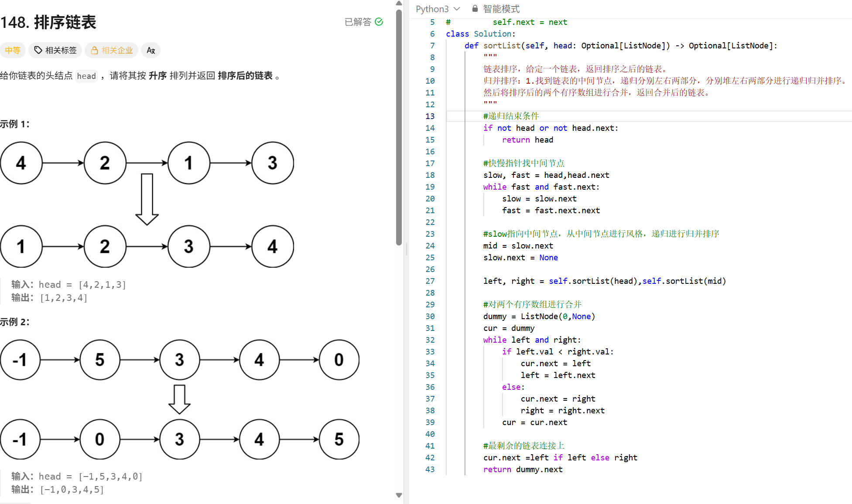852x504 pixels.
Task: Click the 'class Solution:' code line
Action: click(x=480, y=34)
